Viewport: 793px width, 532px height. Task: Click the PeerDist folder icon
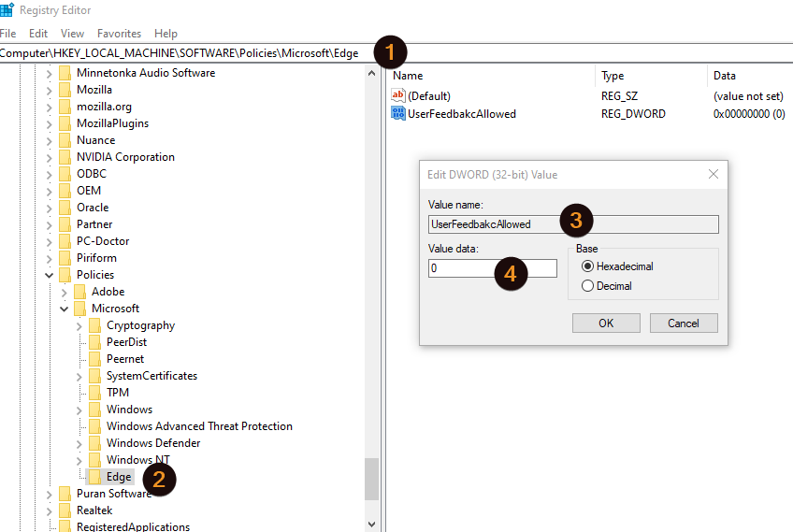(x=94, y=342)
